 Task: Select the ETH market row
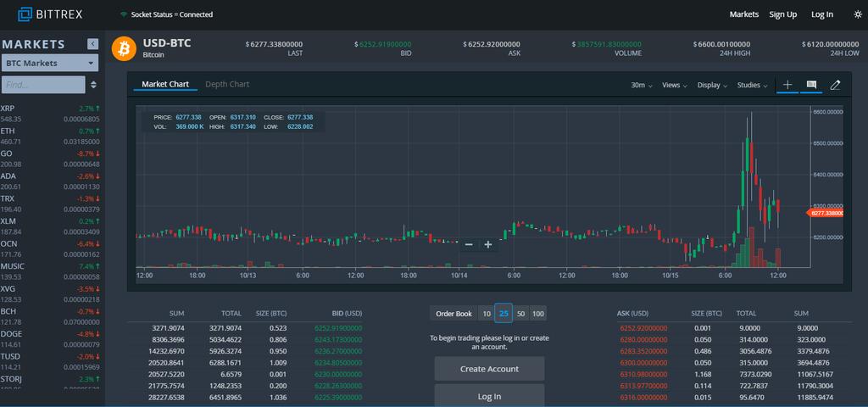click(x=50, y=137)
